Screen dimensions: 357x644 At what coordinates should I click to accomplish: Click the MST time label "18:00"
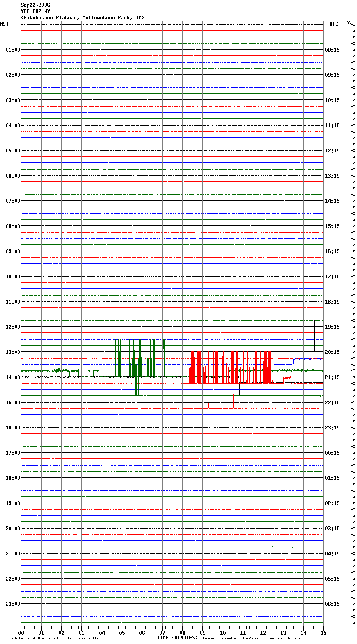pos(13,478)
